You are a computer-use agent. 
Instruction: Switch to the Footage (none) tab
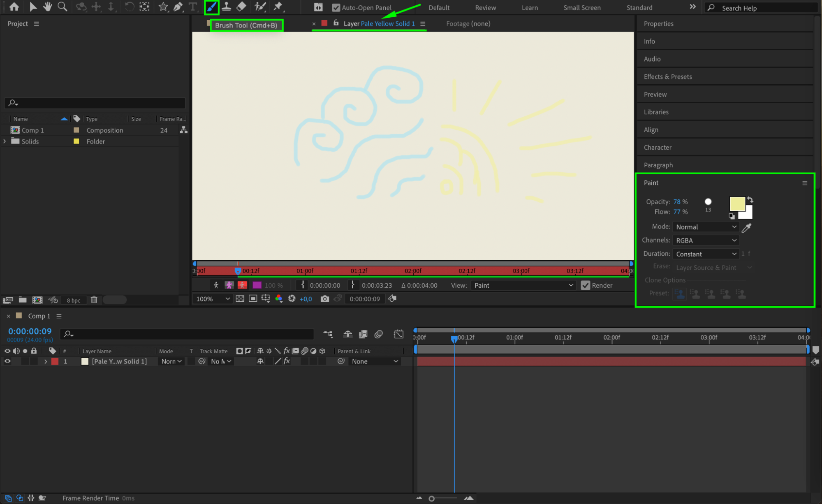(x=468, y=24)
